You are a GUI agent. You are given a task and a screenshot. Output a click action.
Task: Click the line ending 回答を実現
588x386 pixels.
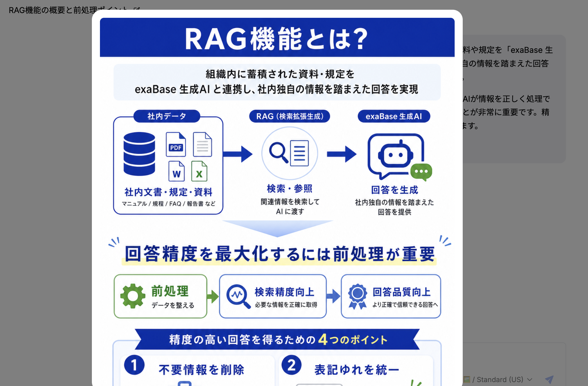pyautogui.click(x=276, y=89)
